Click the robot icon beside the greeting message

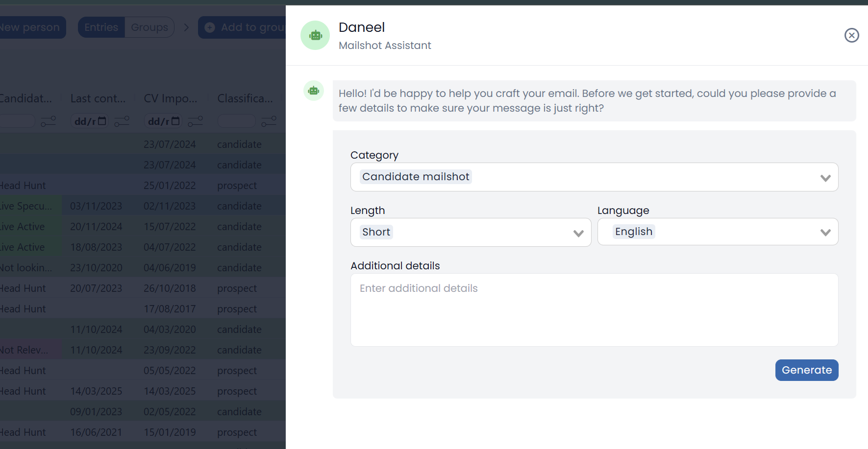point(314,91)
